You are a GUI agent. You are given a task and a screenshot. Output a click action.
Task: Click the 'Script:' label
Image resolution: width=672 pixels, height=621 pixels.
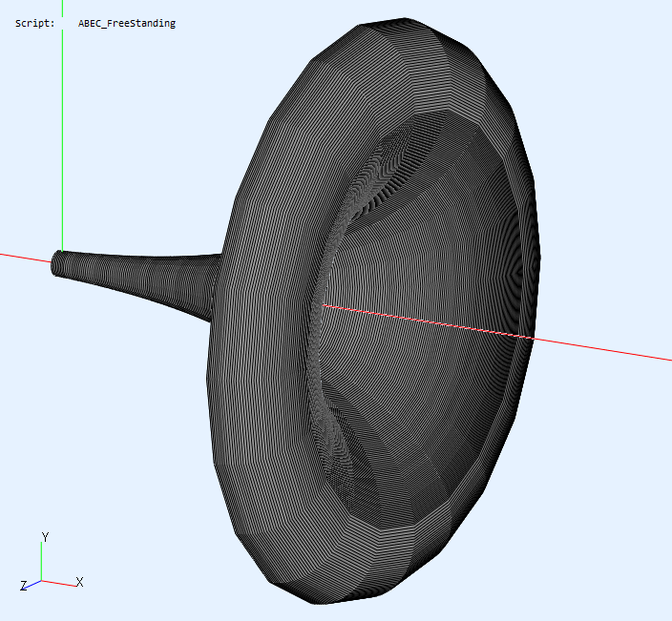(35, 23)
